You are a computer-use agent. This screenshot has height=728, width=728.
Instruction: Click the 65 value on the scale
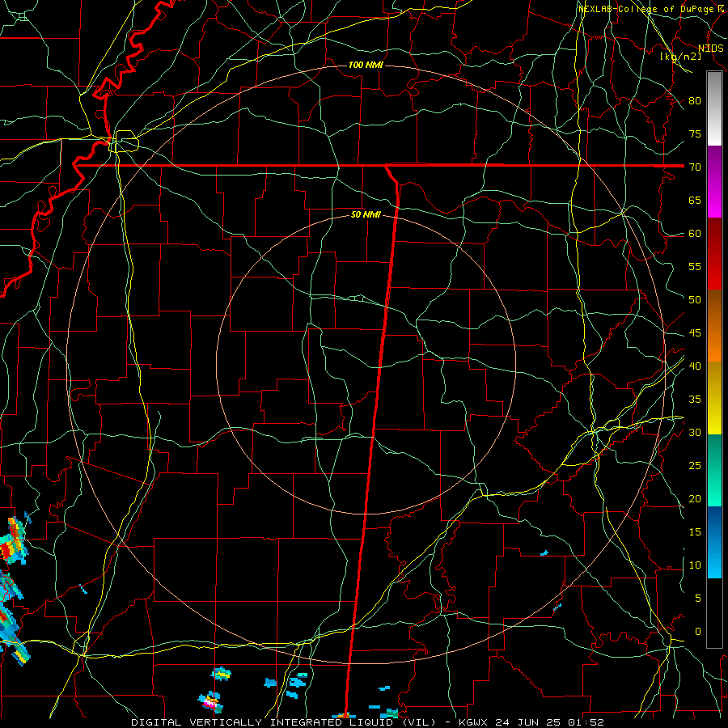click(695, 201)
